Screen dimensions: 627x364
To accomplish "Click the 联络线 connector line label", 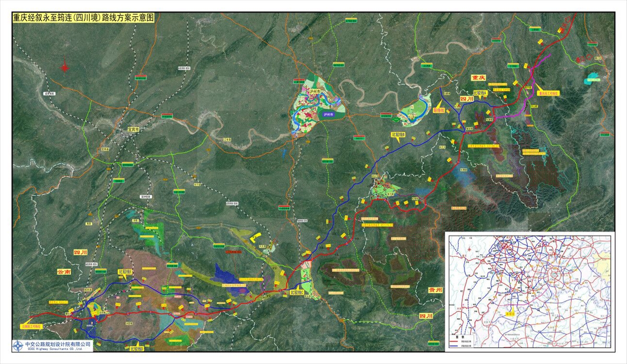I will click(439, 110).
